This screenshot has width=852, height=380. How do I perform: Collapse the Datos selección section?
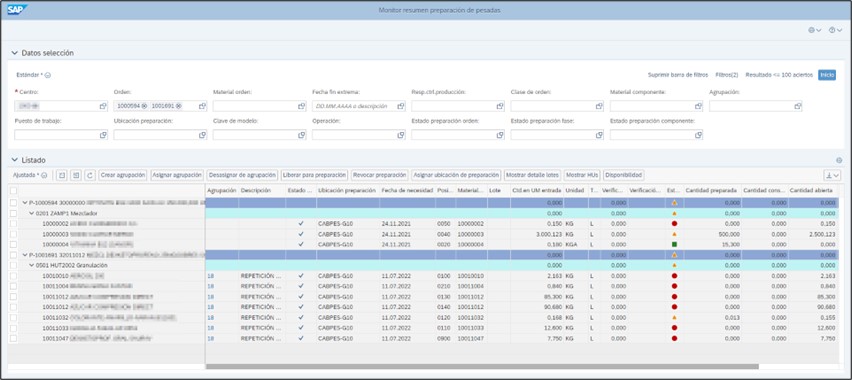tap(15, 53)
